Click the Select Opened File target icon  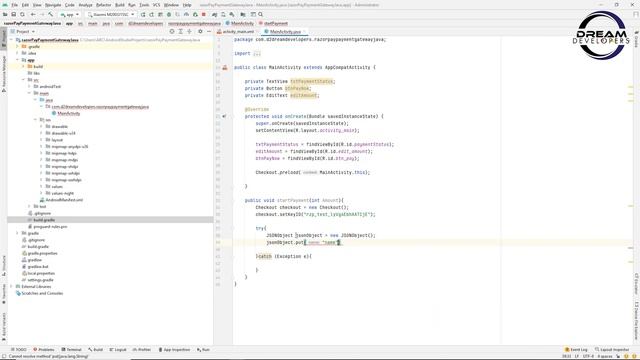(x=172, y=31)
